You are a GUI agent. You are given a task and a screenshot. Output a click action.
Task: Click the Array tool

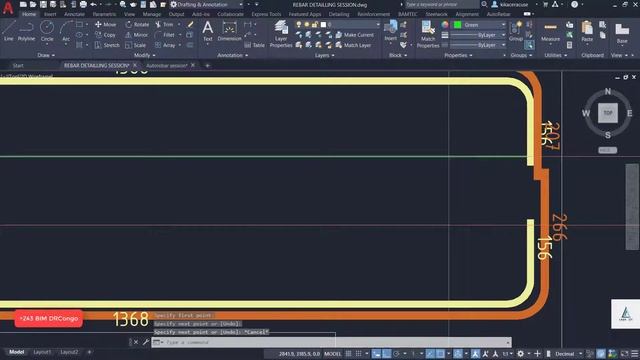pos(165,45)
